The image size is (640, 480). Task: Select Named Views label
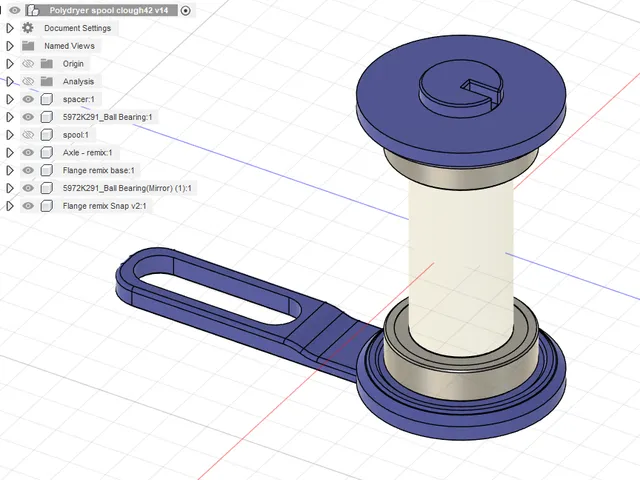coord(69,46)
